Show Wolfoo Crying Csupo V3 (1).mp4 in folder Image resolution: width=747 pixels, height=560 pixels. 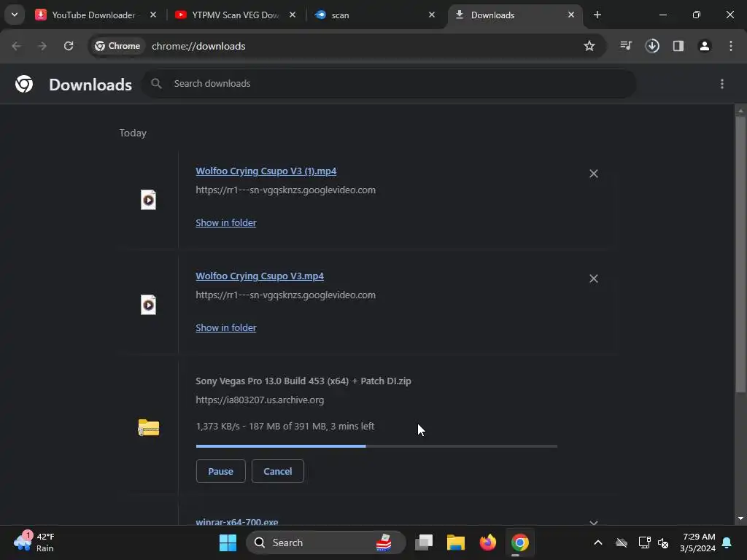tap(226, 223)
